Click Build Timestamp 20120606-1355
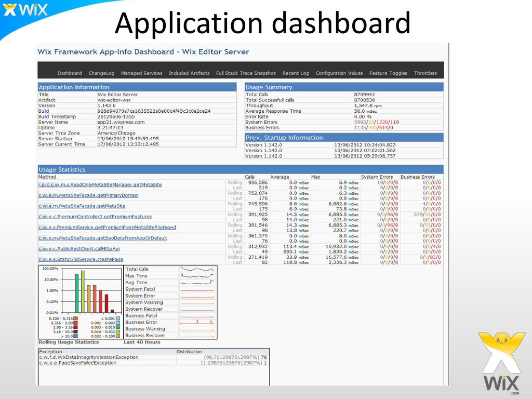 116,117
